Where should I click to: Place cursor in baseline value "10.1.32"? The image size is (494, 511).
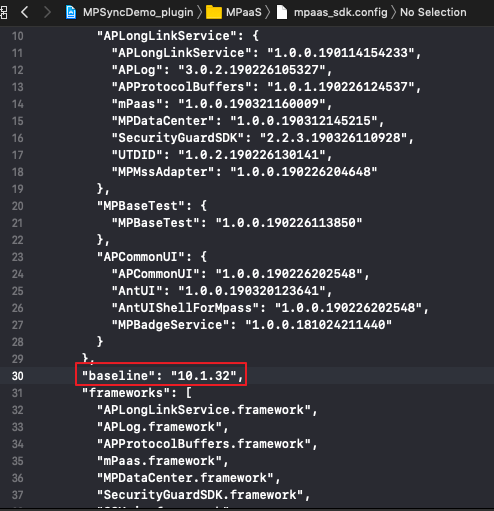pyautogui.click(x=204, y=376)
